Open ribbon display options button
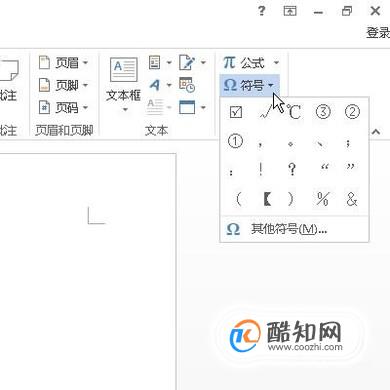The width and height of the screenshot is (390, 390). click(290, 11)
